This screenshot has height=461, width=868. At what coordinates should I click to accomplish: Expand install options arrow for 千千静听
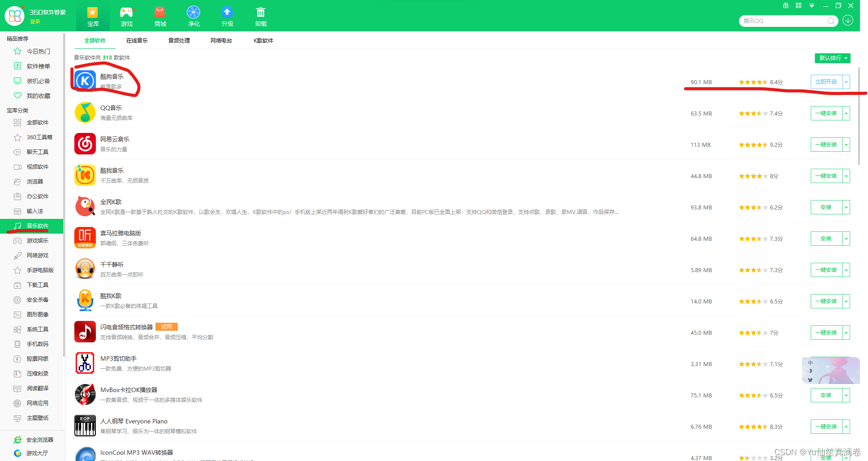point(846,270)
